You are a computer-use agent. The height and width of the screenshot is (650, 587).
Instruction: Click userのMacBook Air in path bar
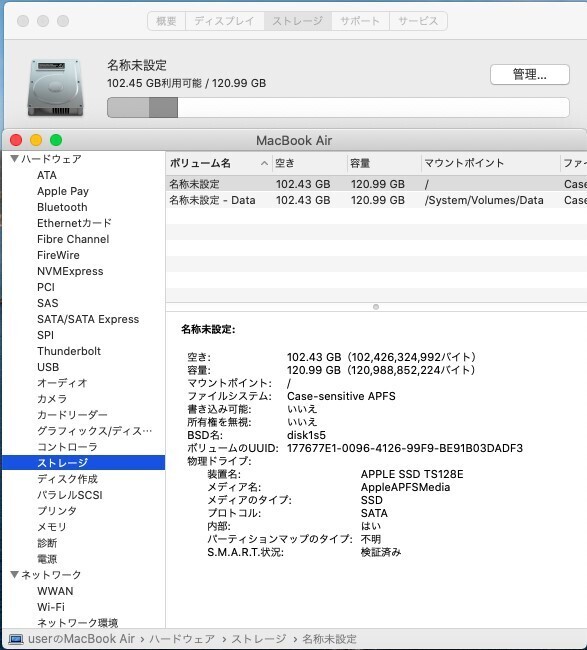(81, 639)
